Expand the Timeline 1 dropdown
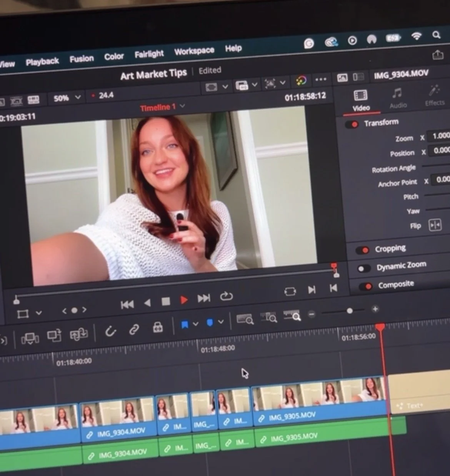This screenshot has height=476, width=450. [163, 107]
